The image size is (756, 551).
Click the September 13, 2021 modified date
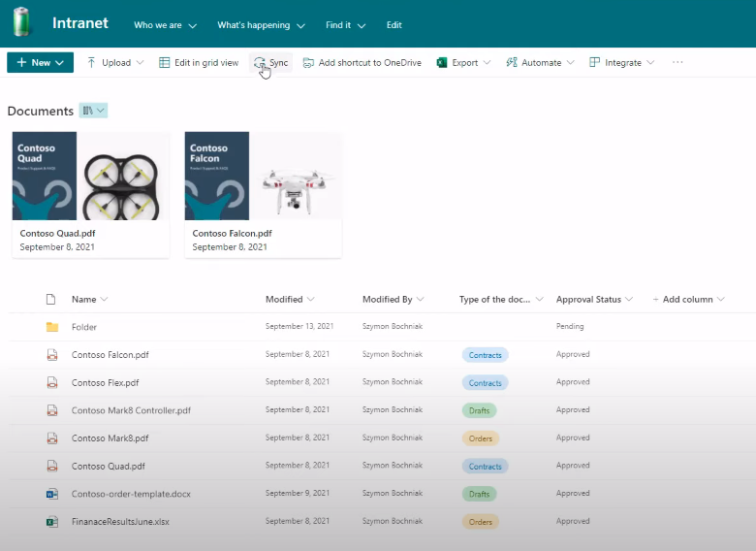[x=299, y=327]
